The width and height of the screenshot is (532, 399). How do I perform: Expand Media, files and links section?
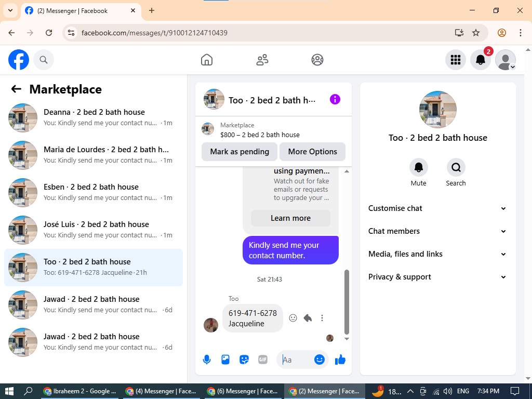pyautogui.click(x=437, y=254)
